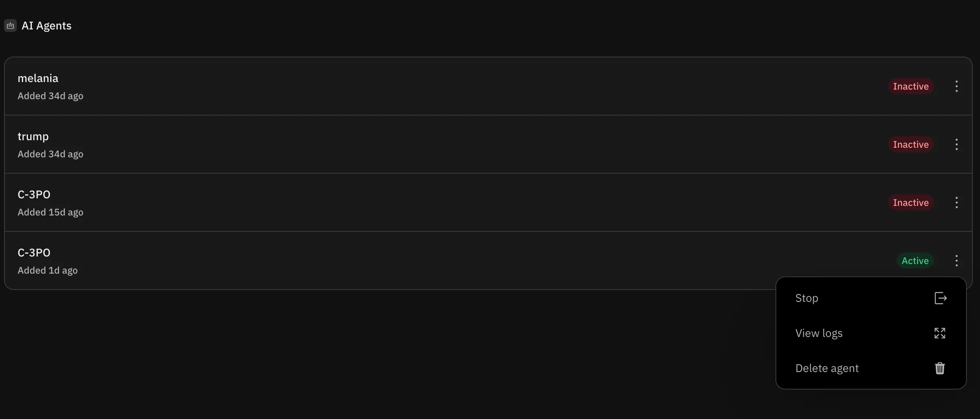The image size is (980, 419).
Task: Close the kebab menu on active C-3PO
Action: point(956,261)
